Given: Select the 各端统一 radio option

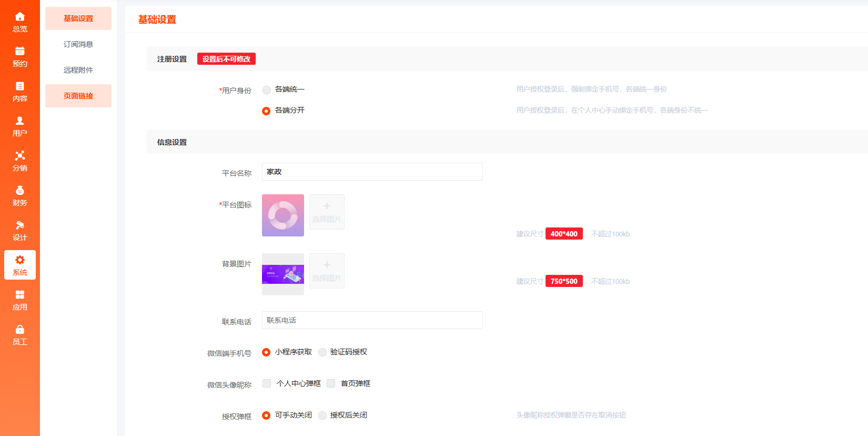Looking at the screenshot, I should (x=267, y=90).
